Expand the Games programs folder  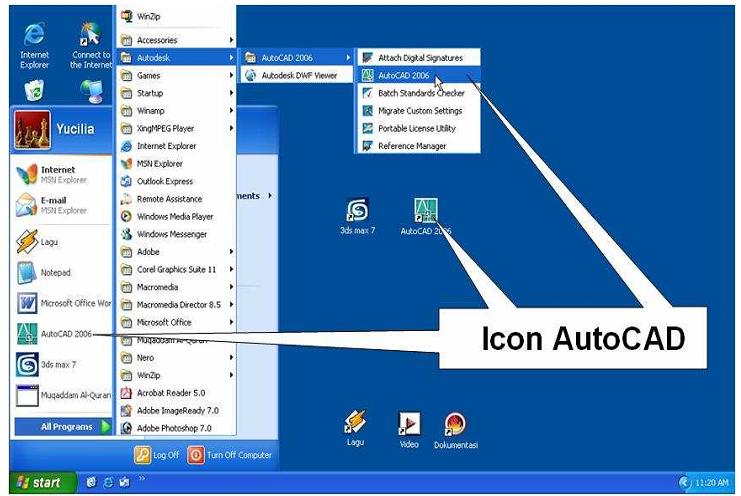177,75
